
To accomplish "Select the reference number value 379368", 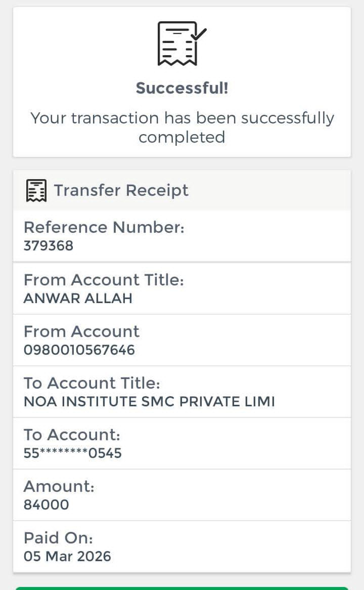I will point(49,246).
